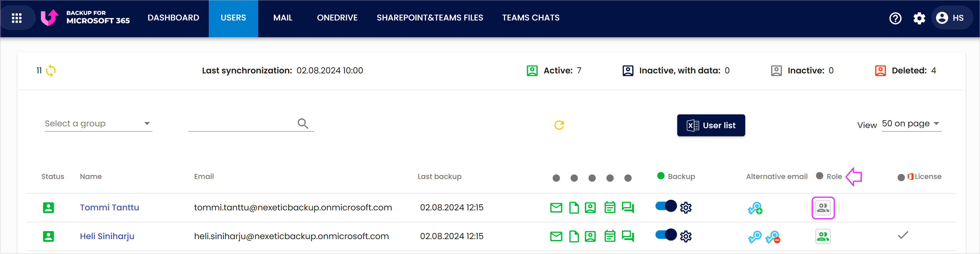Open the DASHBOARD menu item

coord(173,18)
